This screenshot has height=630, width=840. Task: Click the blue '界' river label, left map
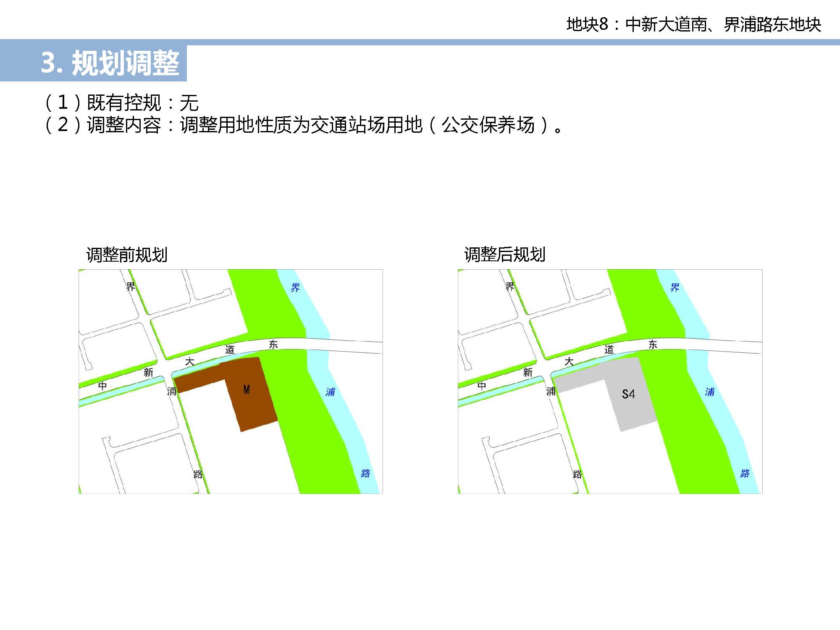(x=295, y=288)
